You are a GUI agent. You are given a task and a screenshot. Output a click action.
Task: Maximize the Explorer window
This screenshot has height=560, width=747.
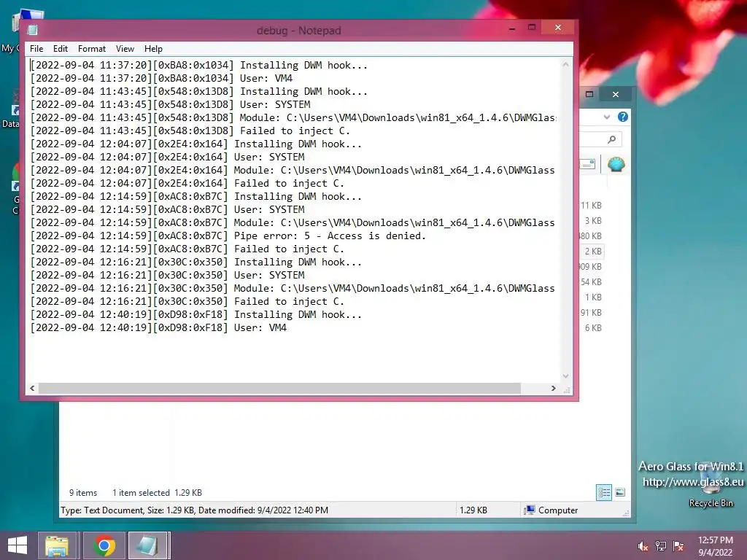pyautogui.click(x=589, y=94)
